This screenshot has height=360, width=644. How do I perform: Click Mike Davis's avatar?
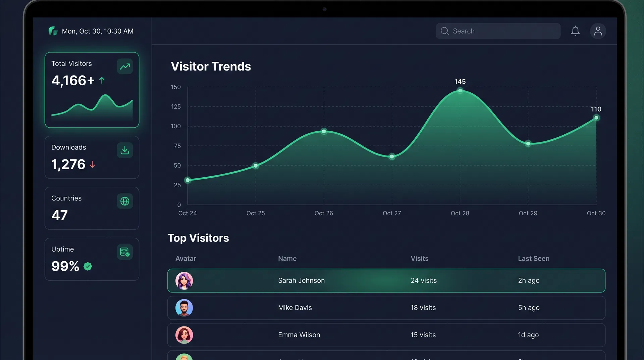point(184,308)
